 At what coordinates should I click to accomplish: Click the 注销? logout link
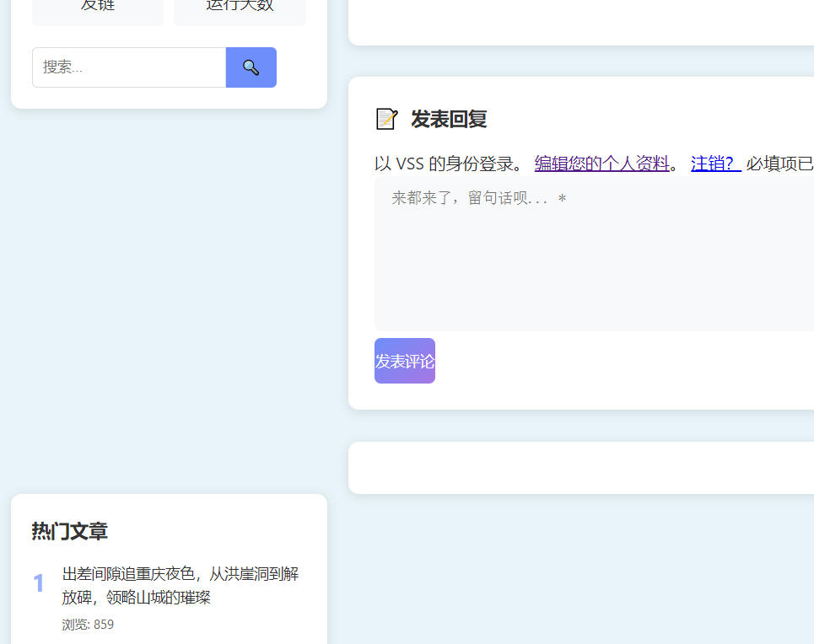coord(715,164)
